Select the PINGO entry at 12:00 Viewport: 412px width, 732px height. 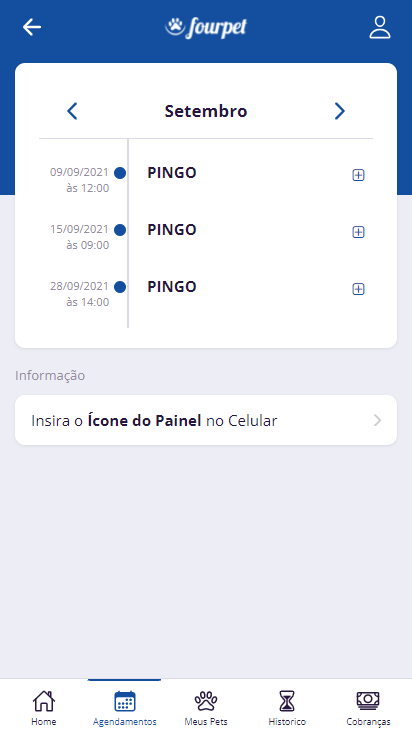(x=172, y=173)
